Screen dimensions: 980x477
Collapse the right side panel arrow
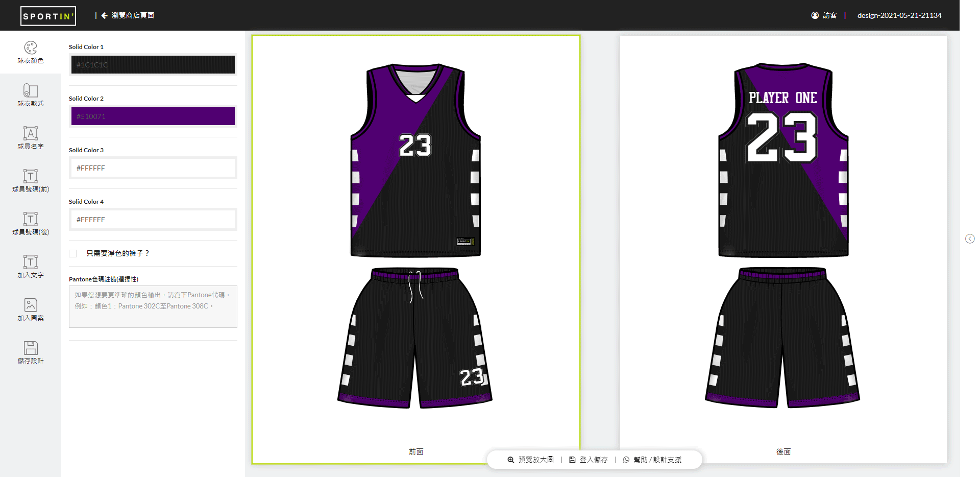[970, 239]
